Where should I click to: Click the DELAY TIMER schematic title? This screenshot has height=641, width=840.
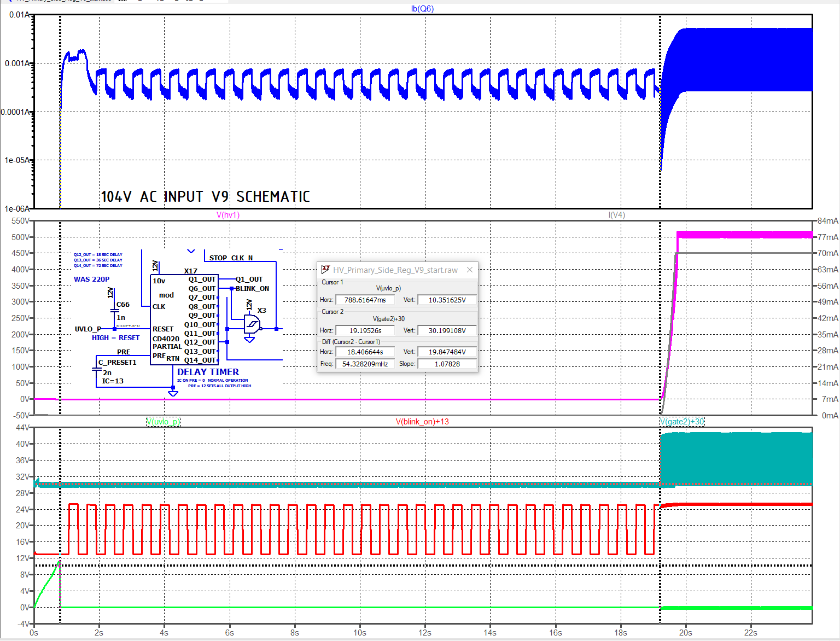[208, 372]
